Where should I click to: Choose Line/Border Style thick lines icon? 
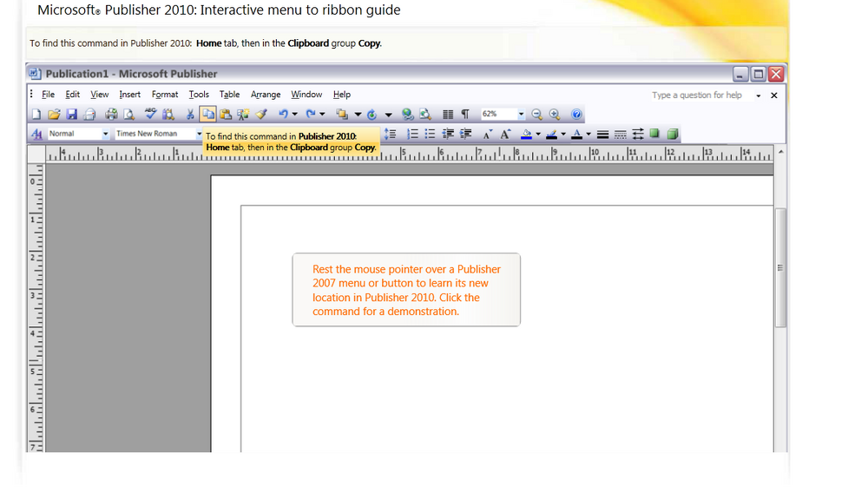click(x=603, y=134)
